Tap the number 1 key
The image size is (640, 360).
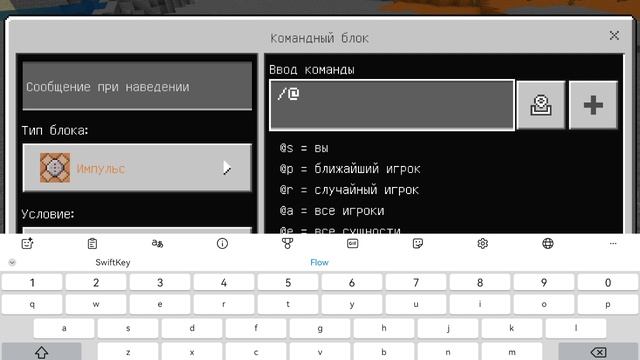pyautogui.click(x=32, y=282)
